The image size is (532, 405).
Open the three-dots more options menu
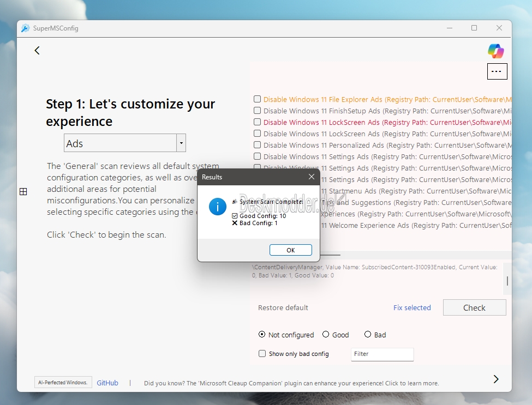pos(497,71)
